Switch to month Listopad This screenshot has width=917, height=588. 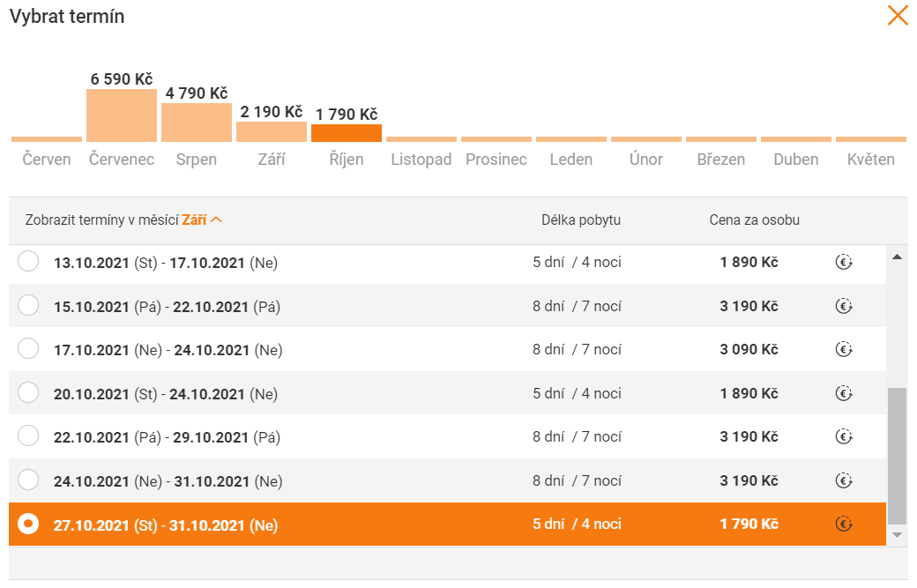[421, 159]
